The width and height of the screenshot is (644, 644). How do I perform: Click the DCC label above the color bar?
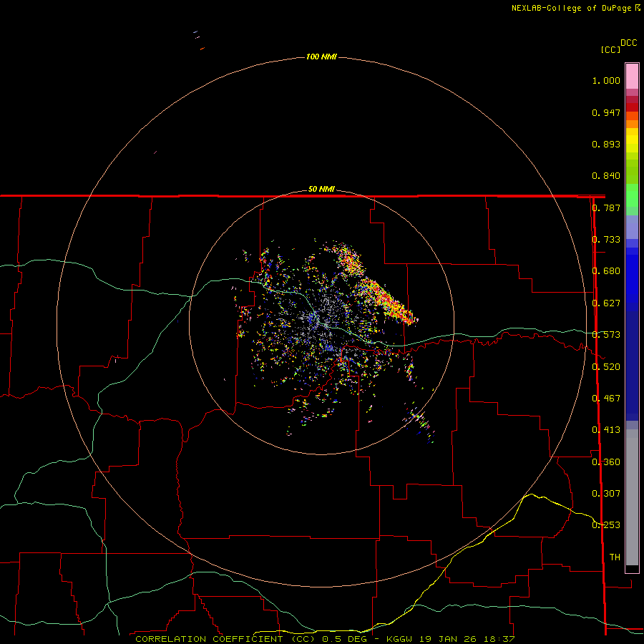point(629,43)
